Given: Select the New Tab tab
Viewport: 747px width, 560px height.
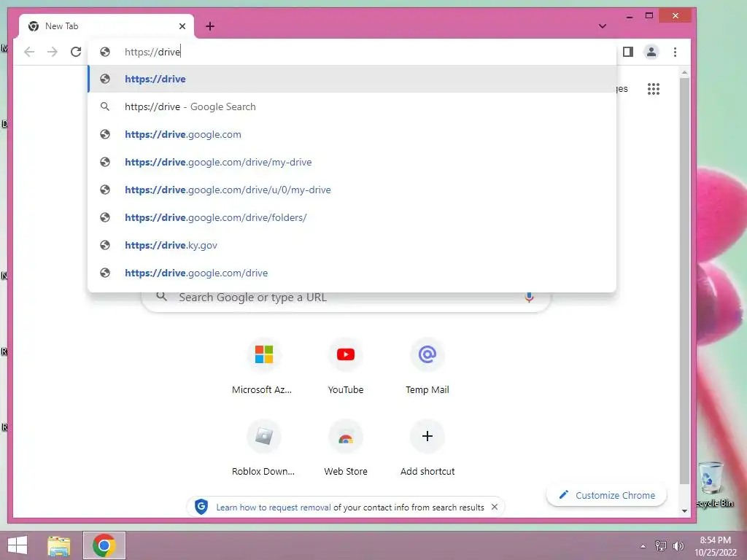Looking at the screenshot, I should (107, 26).
